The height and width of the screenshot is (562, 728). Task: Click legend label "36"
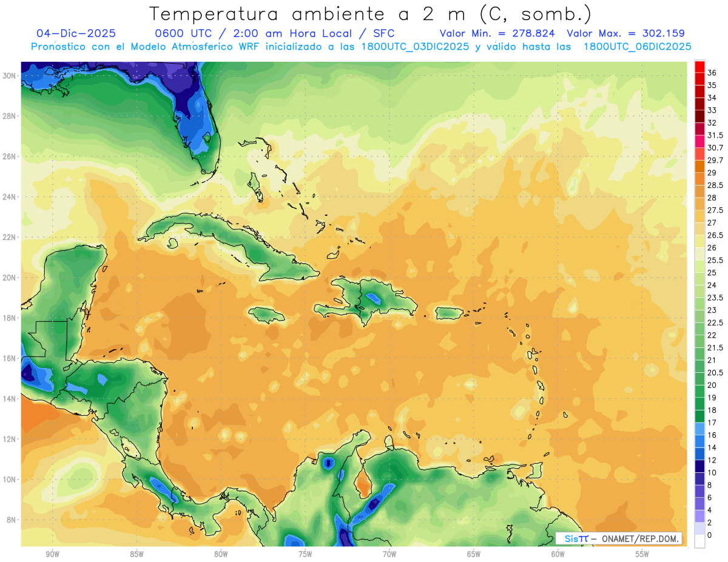point(712,73)
